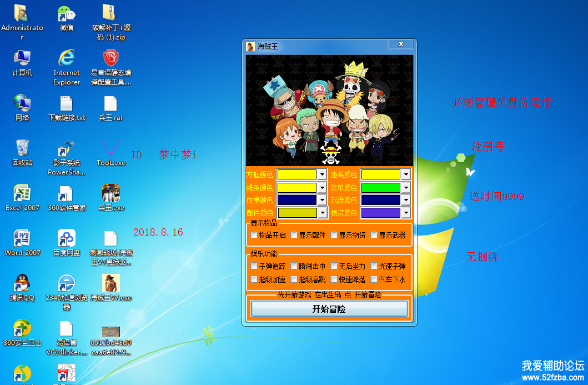Click the 海贼王 window title bar icon
This screenshot has width=588, height=385.
tap(250, 47)
